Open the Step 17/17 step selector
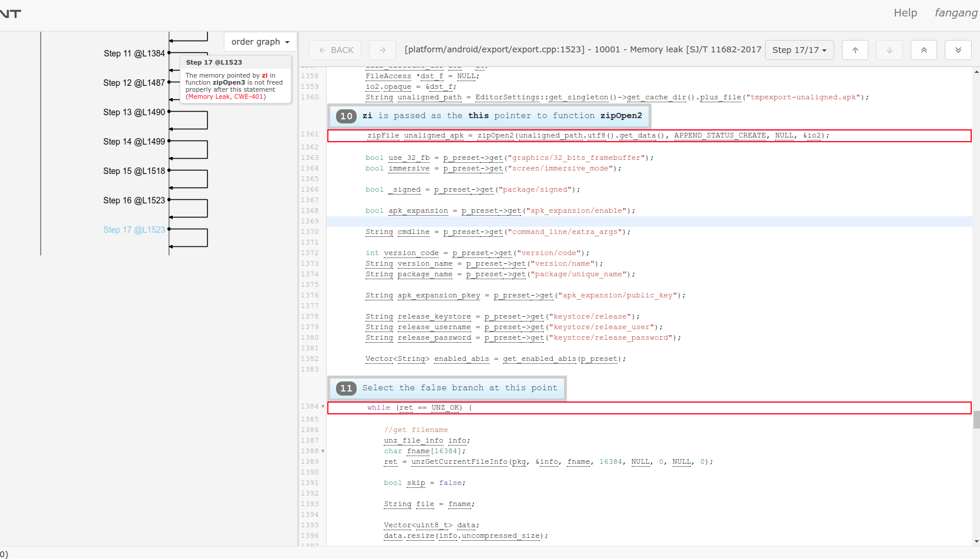Image resolution: width=980 pixels, height=559 pixels. pos(800,50)
